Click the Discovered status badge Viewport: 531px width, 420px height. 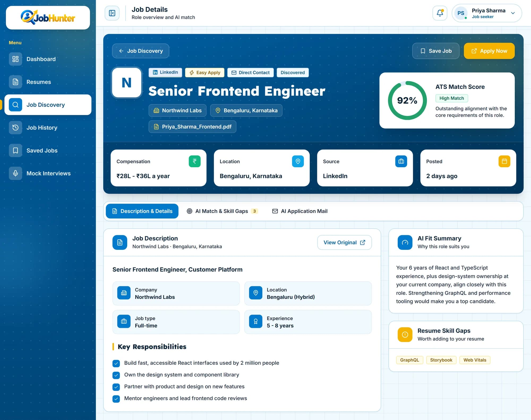coord(293,72)
